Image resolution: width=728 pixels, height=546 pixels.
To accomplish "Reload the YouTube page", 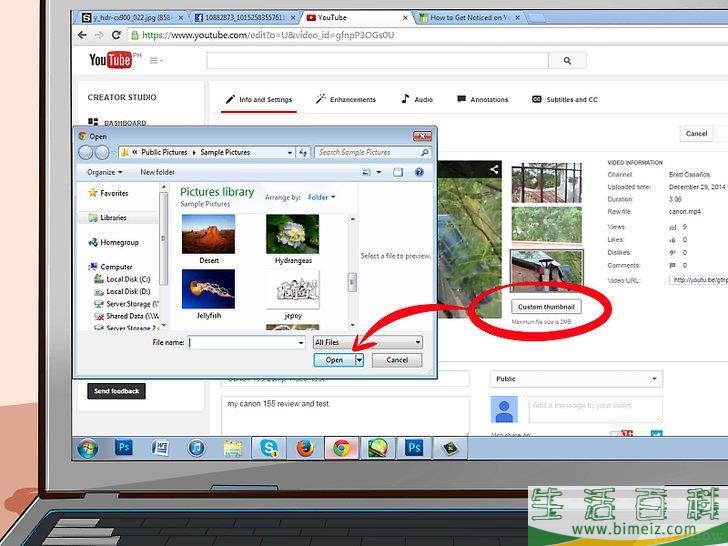I will [x=116, y=35].
